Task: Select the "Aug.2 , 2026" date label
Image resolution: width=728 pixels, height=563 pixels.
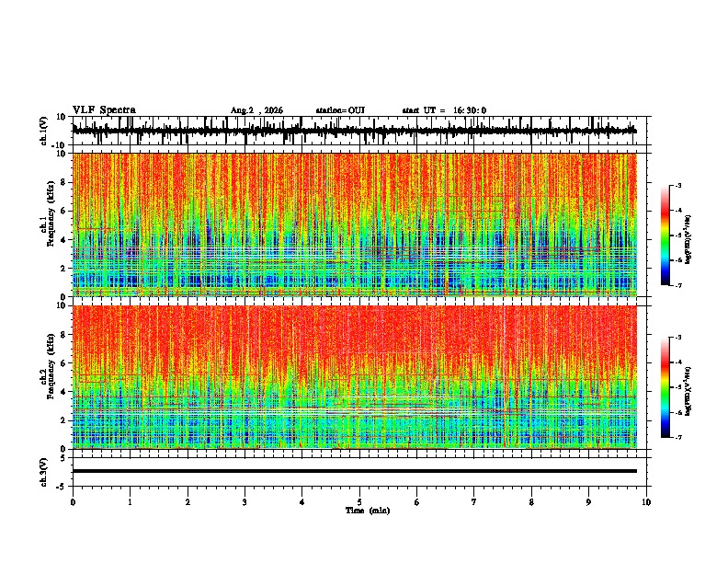Action: click(256, 110)
